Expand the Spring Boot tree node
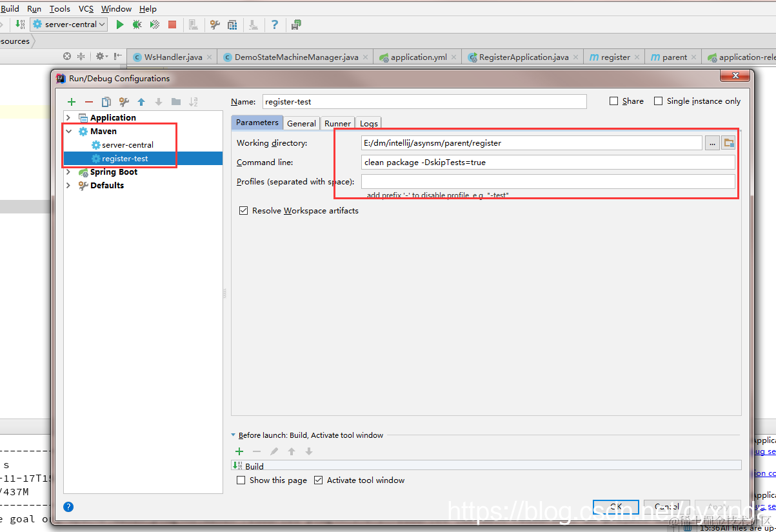The image size is (776, 532). click(x=68, y=172)
